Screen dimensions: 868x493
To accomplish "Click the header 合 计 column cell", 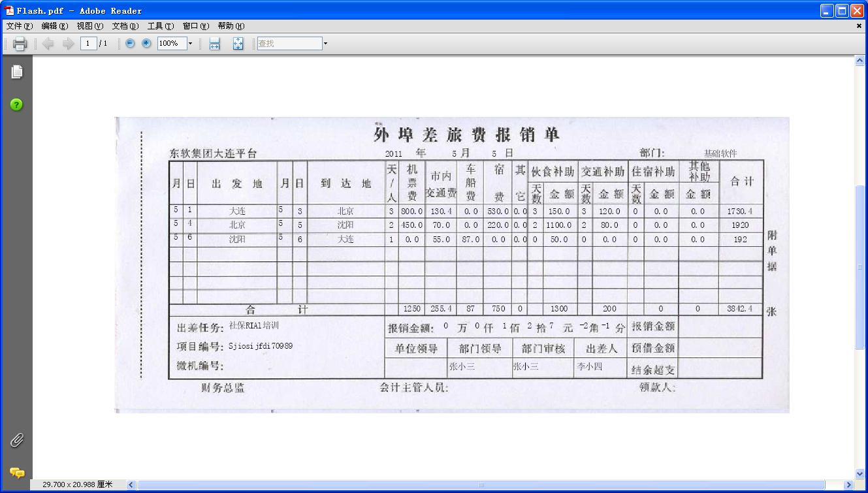I will [x=741, y=182].
